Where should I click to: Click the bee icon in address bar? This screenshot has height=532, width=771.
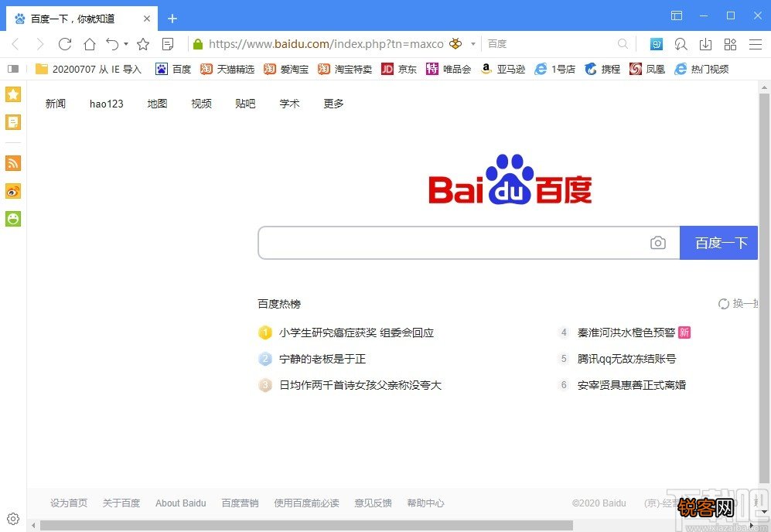pyautogui.click(x=455, y=44)
